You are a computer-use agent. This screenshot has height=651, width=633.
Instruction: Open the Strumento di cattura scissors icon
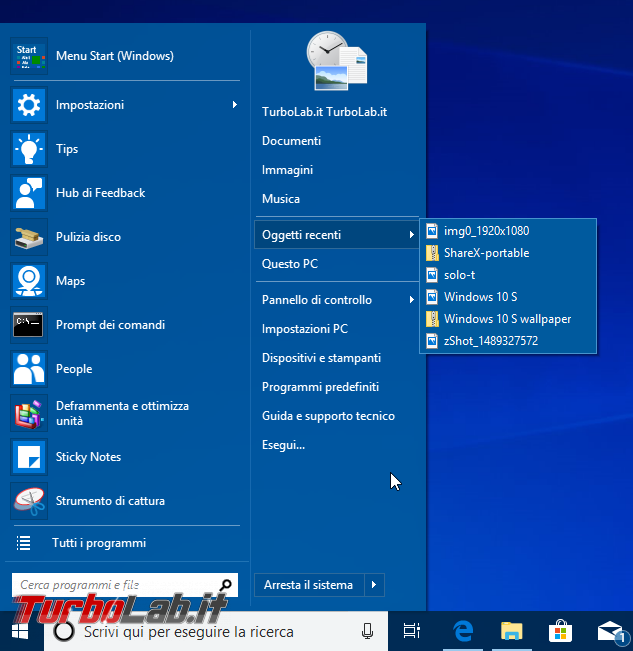click(x=29, y=501)
